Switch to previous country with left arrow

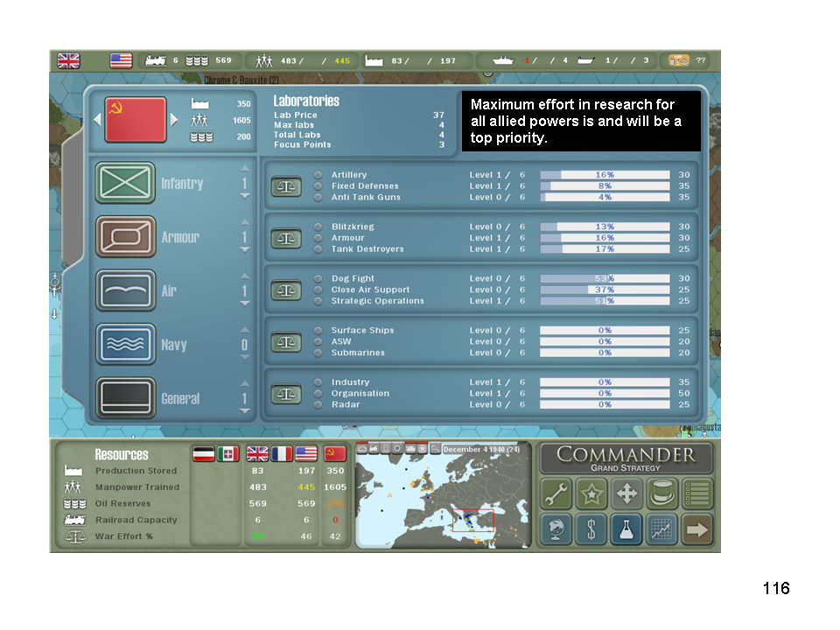(96, 120)
